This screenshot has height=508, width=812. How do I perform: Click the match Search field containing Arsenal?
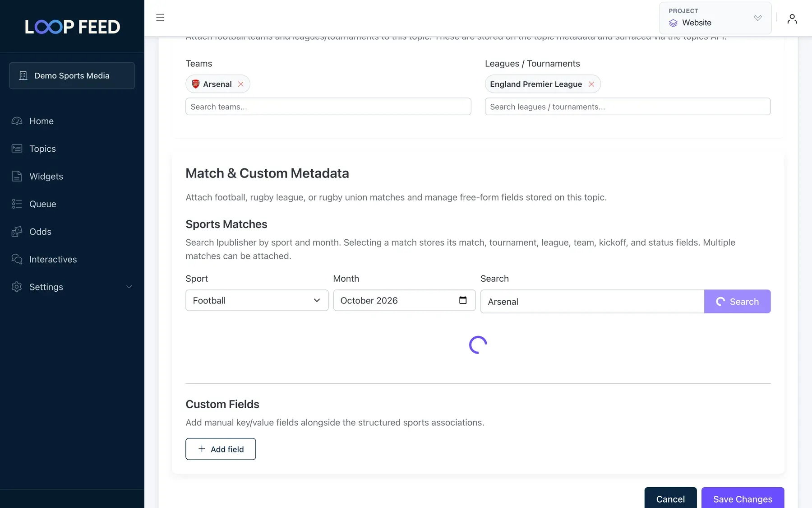click(592, 301)
